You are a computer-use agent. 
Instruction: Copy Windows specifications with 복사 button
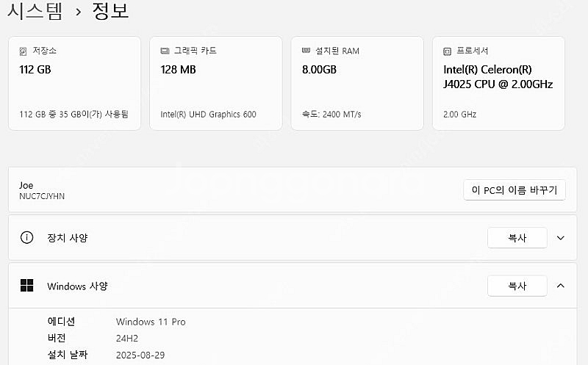pyautogui.click(x=517, y=286)
